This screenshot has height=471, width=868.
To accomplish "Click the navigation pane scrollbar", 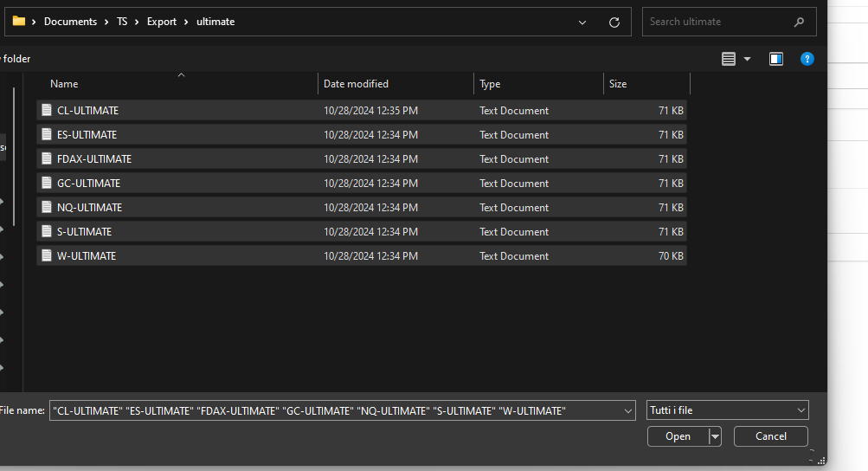I will (x=13, y=156).
